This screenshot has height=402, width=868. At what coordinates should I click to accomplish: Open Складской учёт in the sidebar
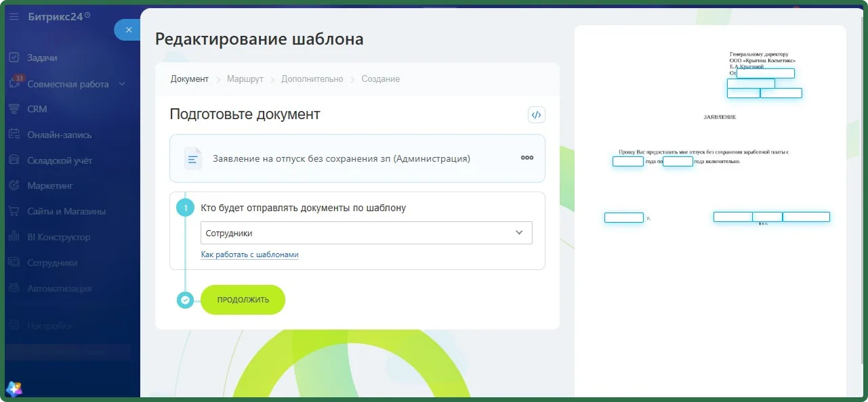click(60, 160)
